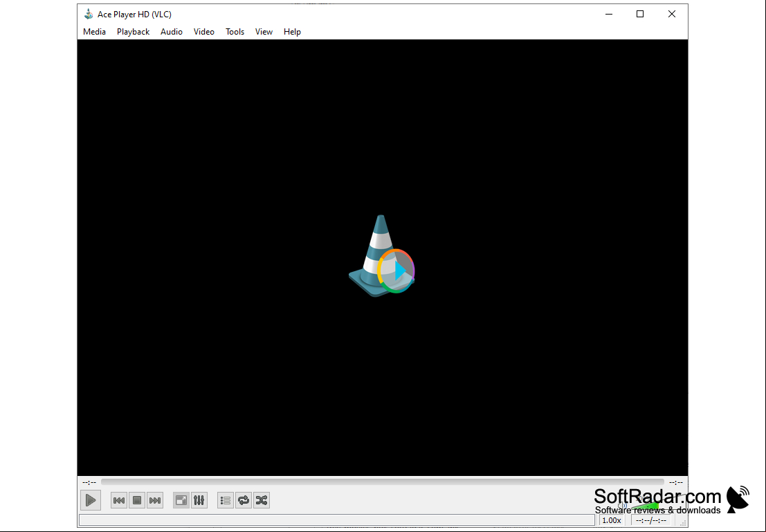
Task: Toggle random shuffle playback icon
Action: (262, 500)
